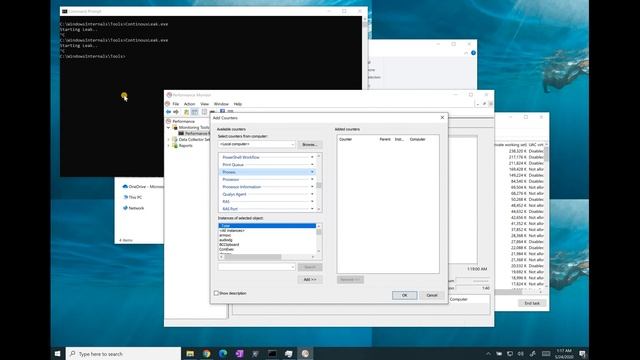The image size is (640, 360).
Task: Expand the Processor Information counter group
Action: click(312, 187)
